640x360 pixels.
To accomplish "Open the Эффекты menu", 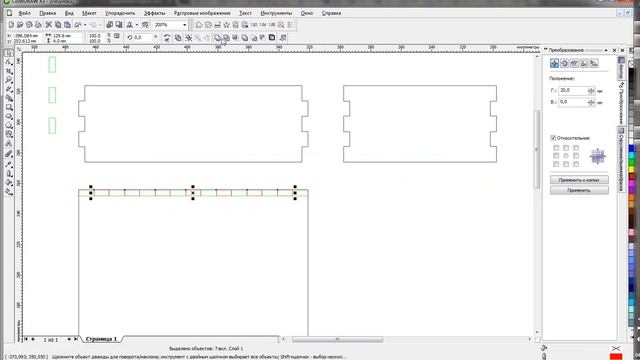I will coord(155,13).
